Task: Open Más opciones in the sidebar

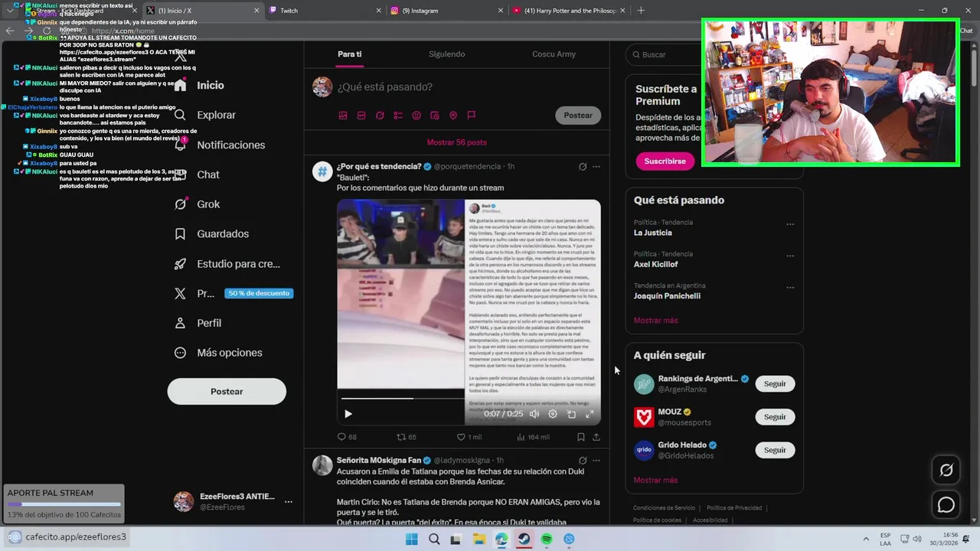Action: click(218, 353)
